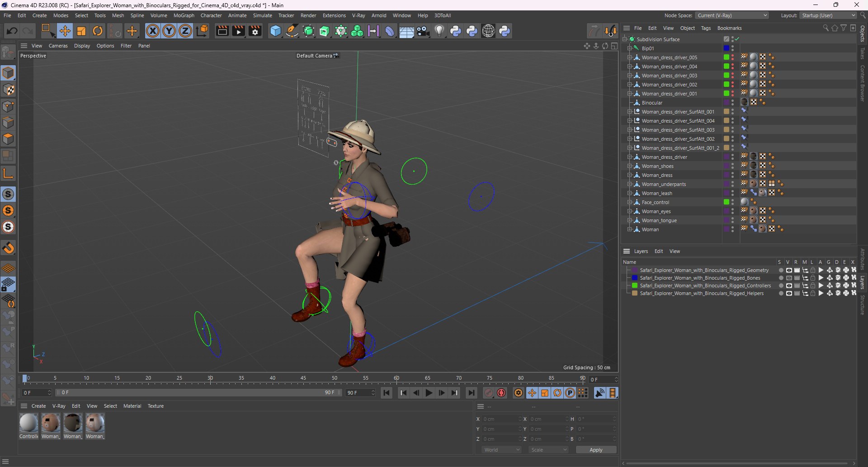This screenshot has height=467, width=868.
Task: Click the X position input field
Action: [x=501, y=419]
